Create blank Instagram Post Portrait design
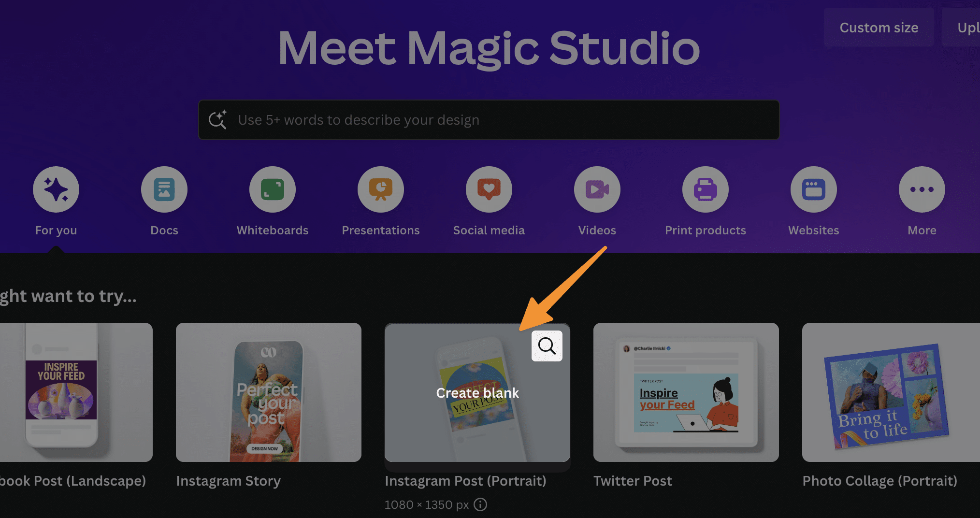Viewport: 980px width, 518px height. pyautogui.click(x=477, y=393)
